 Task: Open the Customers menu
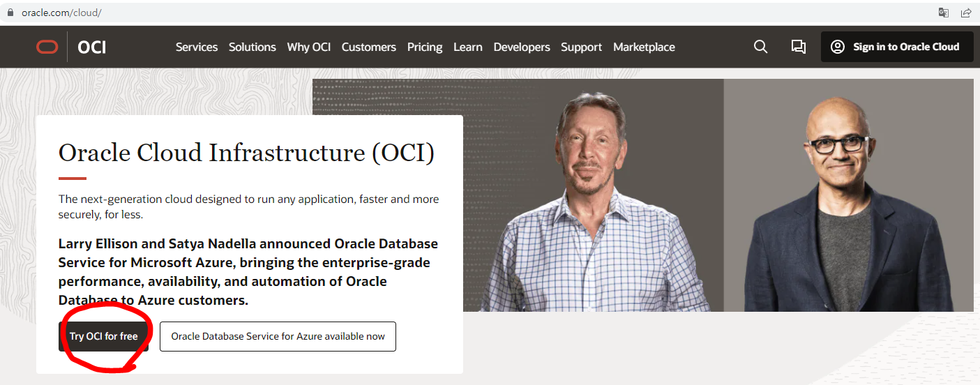click(369, 47)
